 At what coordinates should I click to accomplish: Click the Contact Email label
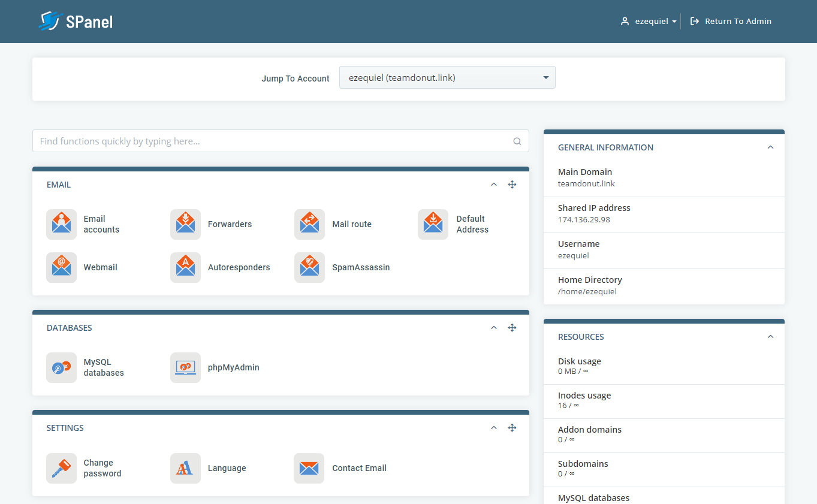[x=359, y=468]
